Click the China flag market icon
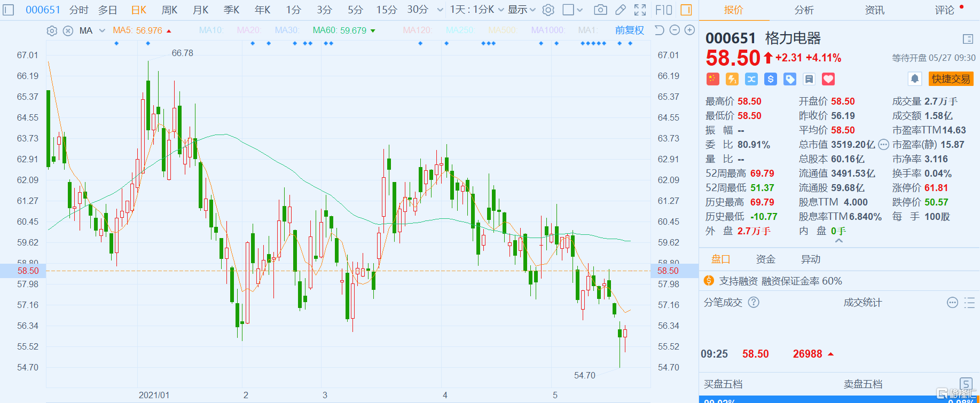This screenshot has width=980, height=403. tap(712, 79)
